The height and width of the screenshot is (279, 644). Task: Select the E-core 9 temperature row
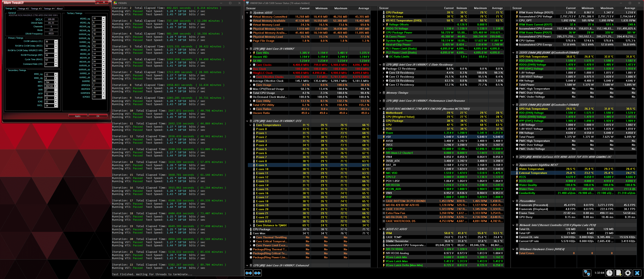[309, 165]
